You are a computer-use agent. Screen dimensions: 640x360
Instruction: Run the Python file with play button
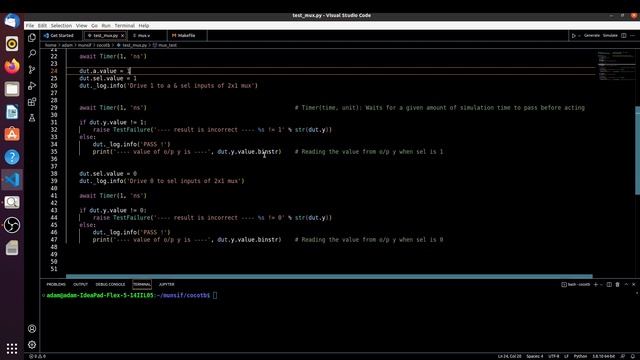tap(573, 36)
